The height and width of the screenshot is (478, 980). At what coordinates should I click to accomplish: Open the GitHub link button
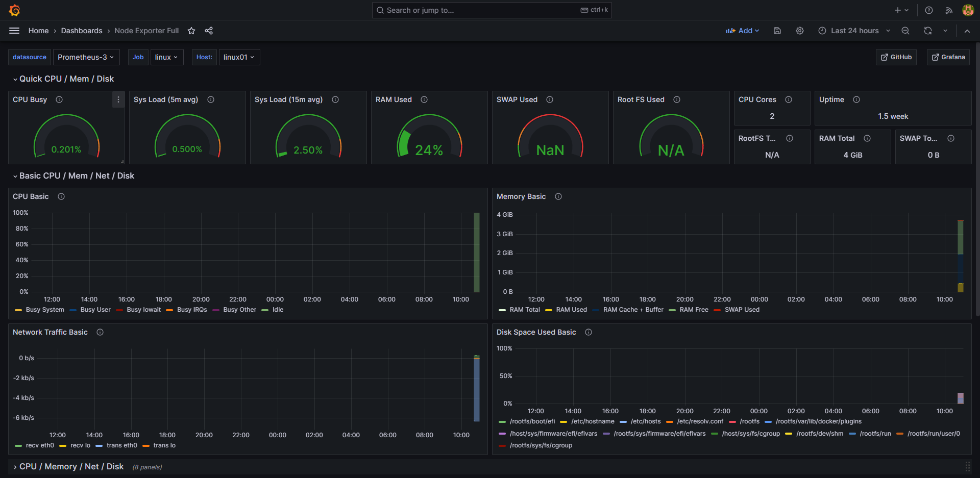tap(896, 57)
